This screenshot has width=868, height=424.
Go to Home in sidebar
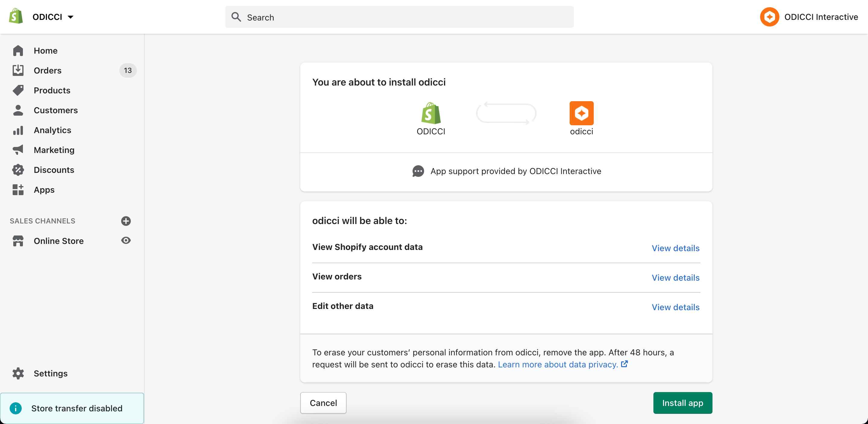point(46,51)
